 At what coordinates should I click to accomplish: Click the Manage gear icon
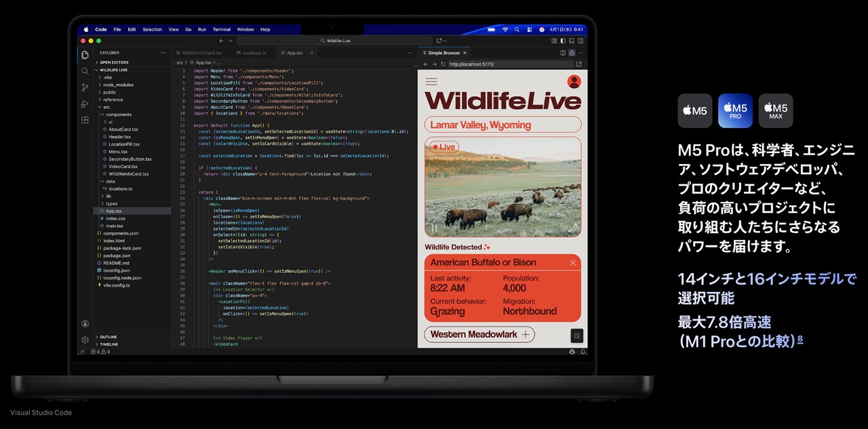[x=85, y=340]
